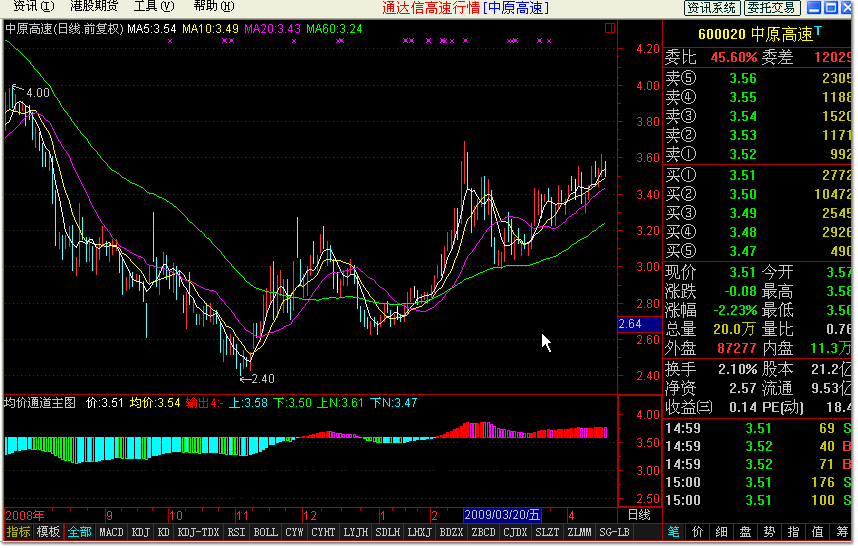Open the 工具 menu
Screen dimensions: 858x548
coord(154,6)
